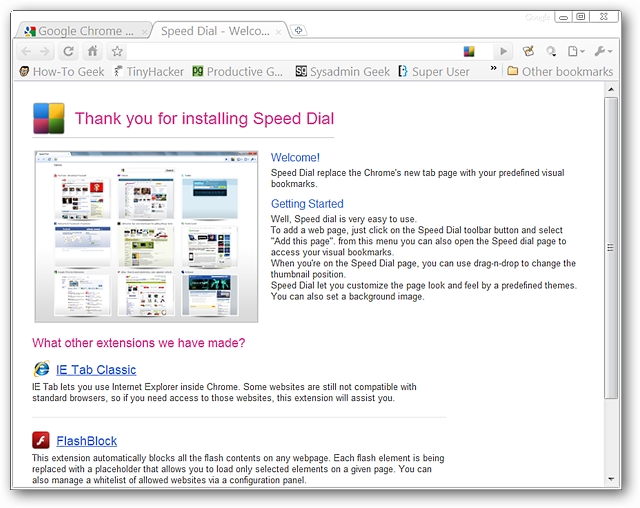Open the Productive Geek bookmark
This screenshot has width=640, height=508.
tap(238, 72)
